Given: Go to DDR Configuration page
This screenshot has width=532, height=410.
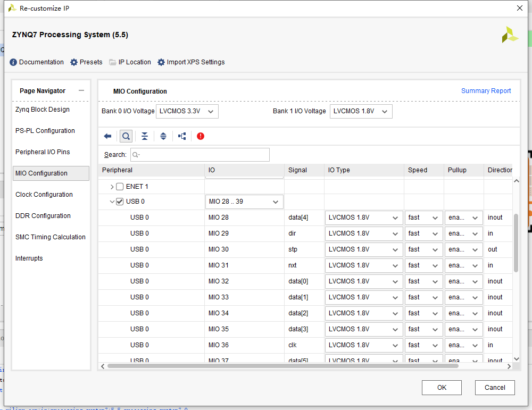Looking at the screenshot, I should (43, 216).
